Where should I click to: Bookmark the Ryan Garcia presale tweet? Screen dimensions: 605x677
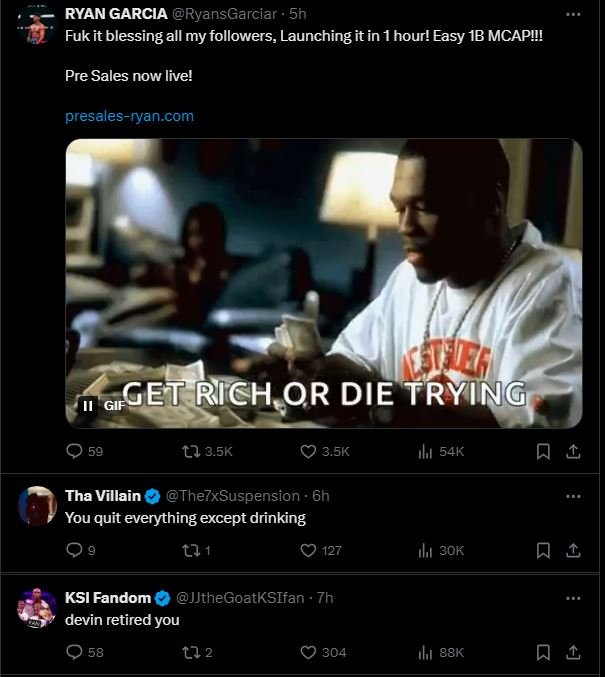click(543, 451)
